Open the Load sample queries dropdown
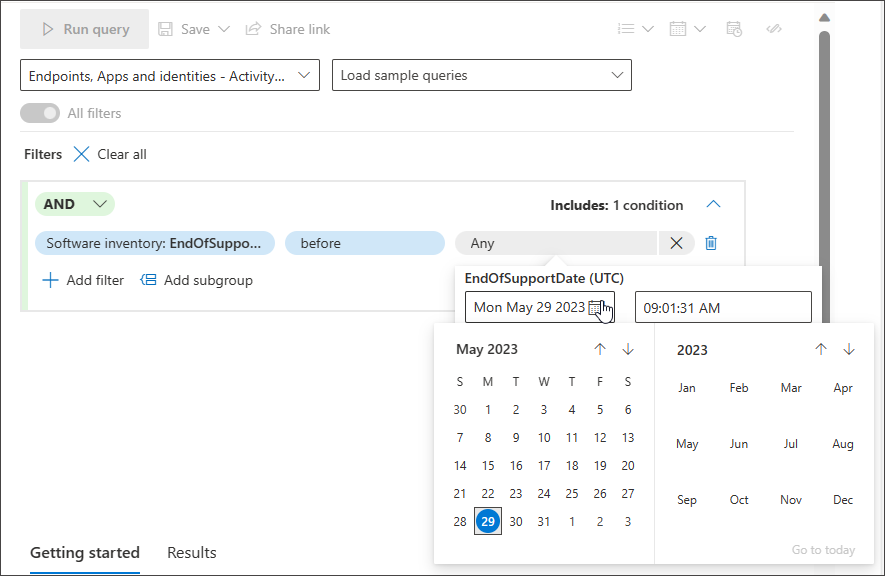The width and height of the screenshot is (885, 576). (617, 75)
